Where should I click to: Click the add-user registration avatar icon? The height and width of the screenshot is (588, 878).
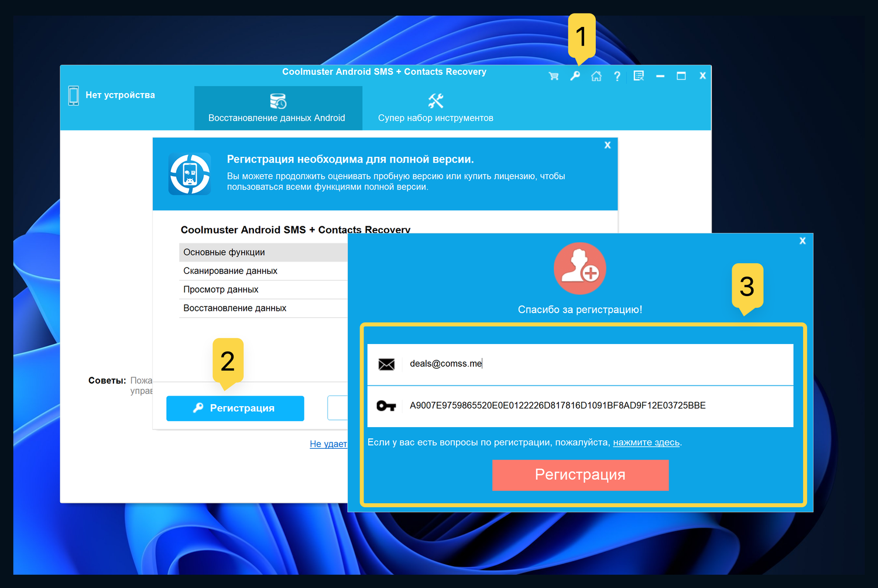(x=580, y=269)
